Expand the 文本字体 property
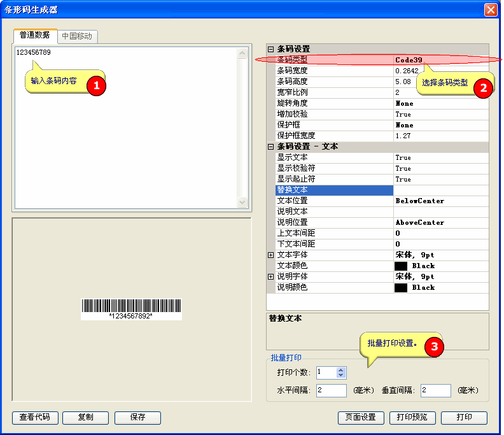Image resolution: width=504 pixels, height=435 pixels. click(x=270, y=255)
